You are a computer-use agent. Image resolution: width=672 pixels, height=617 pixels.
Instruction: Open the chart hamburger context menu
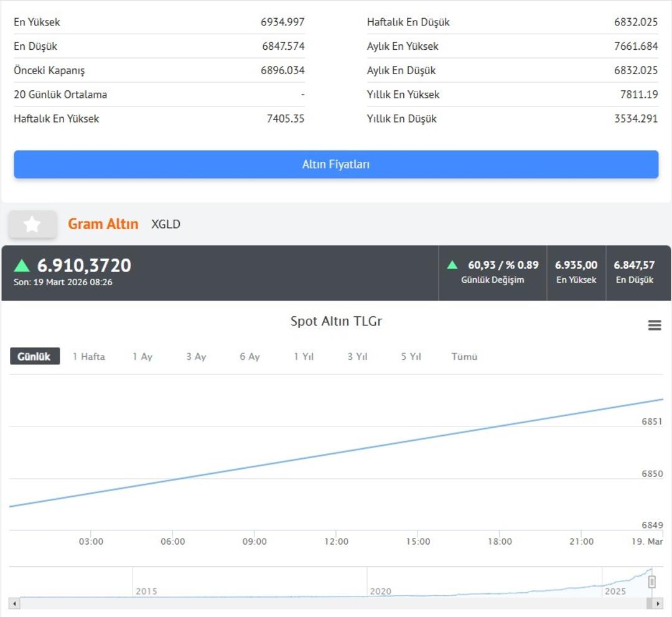pos(655,325)
